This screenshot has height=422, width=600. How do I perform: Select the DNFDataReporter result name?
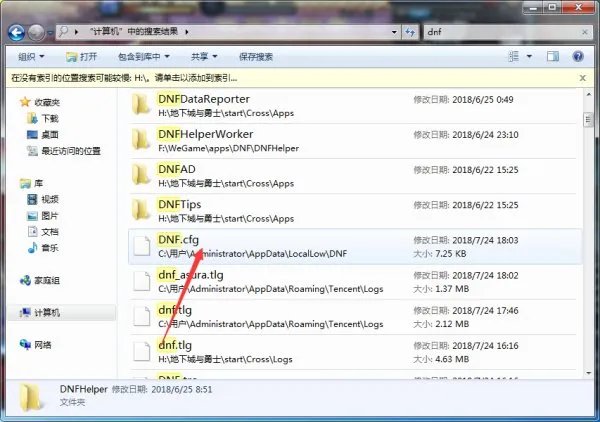coord(204,99)
